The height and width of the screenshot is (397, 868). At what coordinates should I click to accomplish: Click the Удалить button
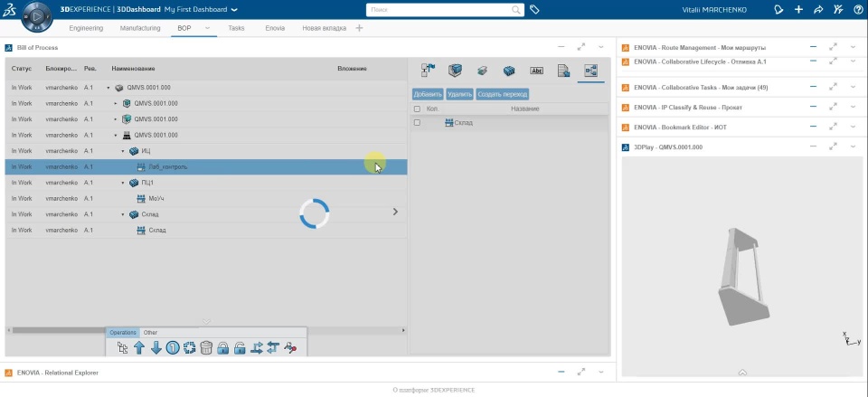[x=459, y=95]
